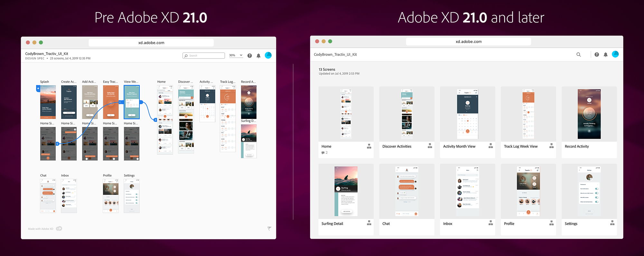Select the Add Acti... artboard thumbnail
The width and height of the screenshot is (644, 256).
90,102
